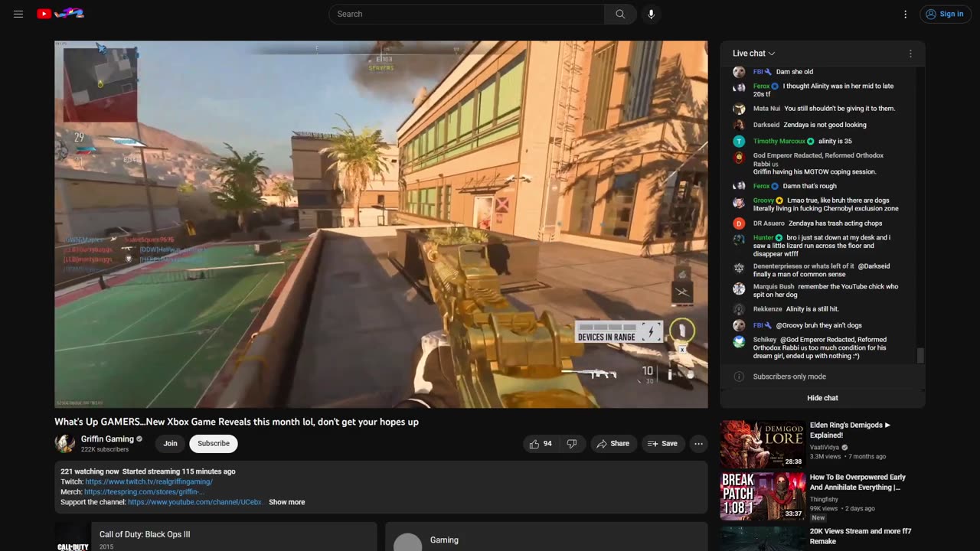The image size is (980, 551).
Task: Open the Live chat options menu
Action: click(910, 54)
